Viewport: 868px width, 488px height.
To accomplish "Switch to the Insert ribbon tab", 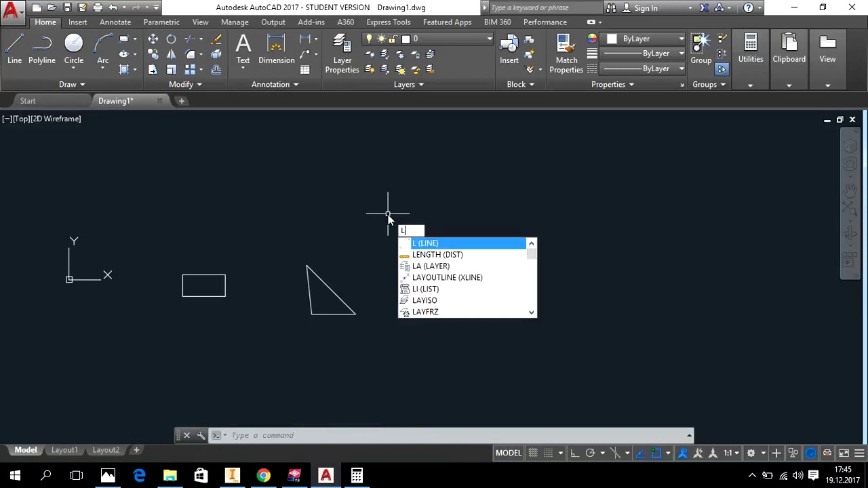I will [x=77, y=22].
